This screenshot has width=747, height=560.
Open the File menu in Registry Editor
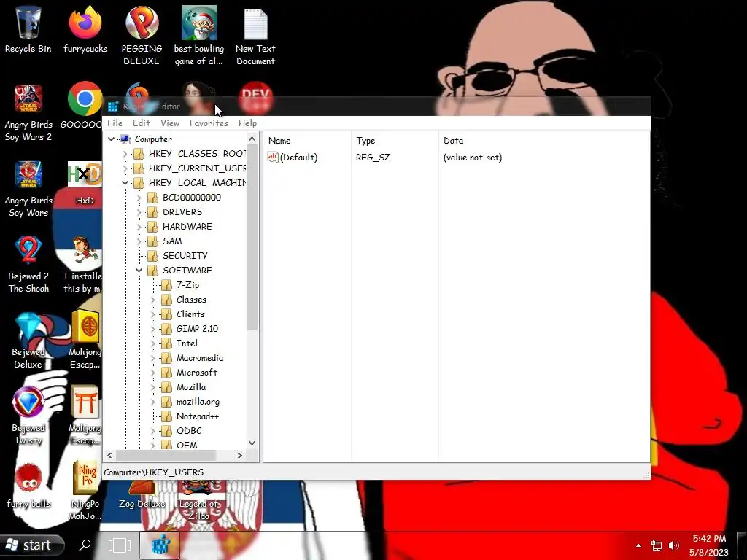coord(115,122)
